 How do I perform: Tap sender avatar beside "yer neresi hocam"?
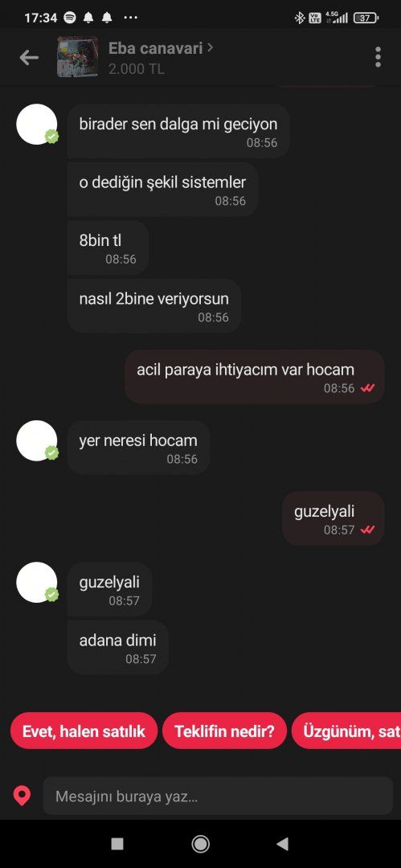tap(37, 440)
